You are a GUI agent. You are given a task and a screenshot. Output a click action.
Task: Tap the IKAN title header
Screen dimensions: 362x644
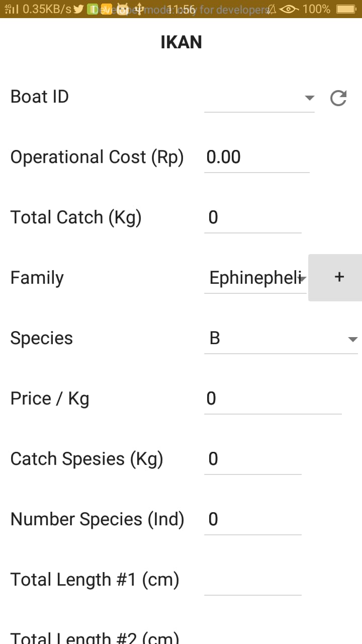[x=181, y=42]
